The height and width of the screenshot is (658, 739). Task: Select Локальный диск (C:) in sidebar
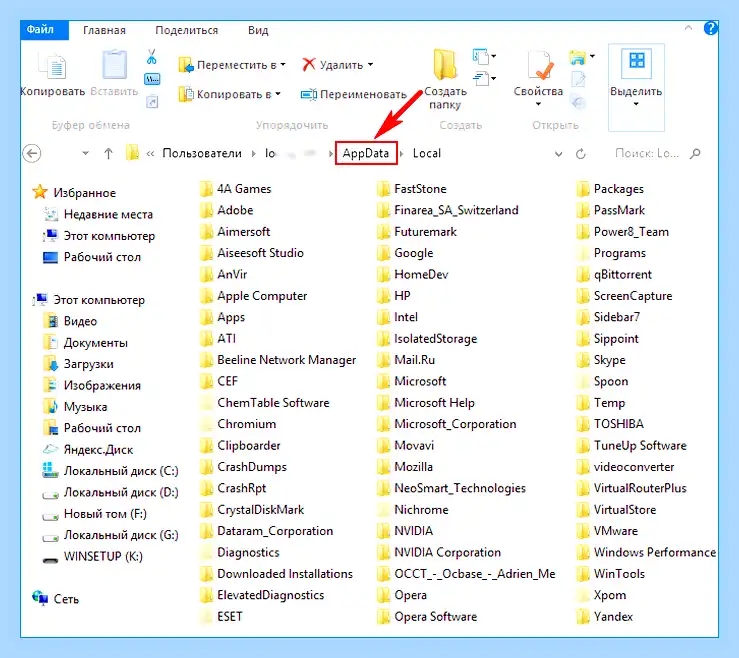(110, 471)
